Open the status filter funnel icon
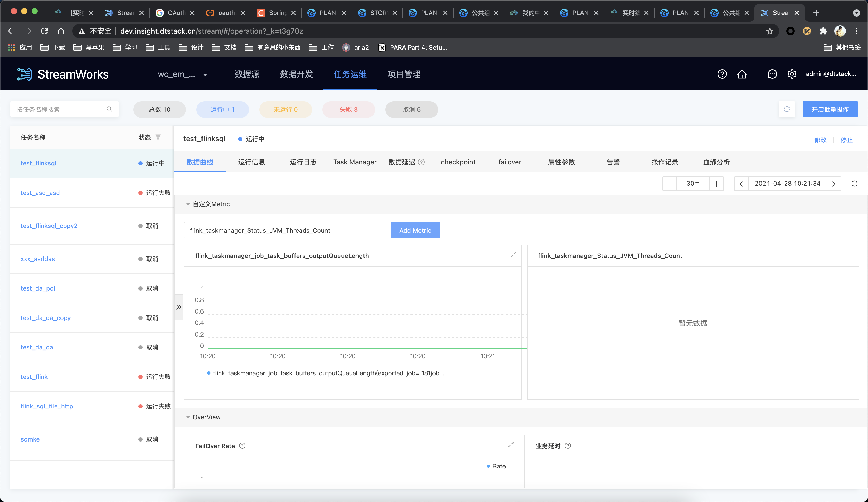 click(x=158, y=137)
